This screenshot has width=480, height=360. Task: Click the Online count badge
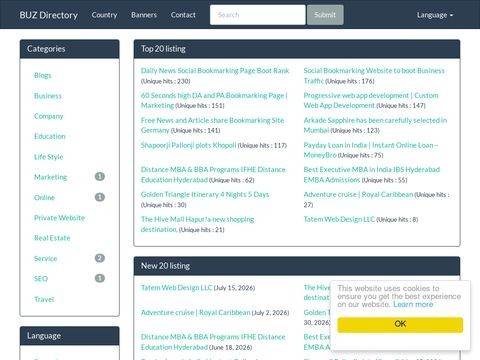tap(100, 197)
